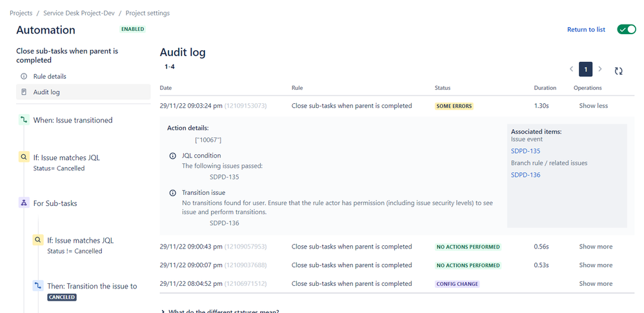
Task: Click the Audit log document icon
Action: click(x=24, y=92)
